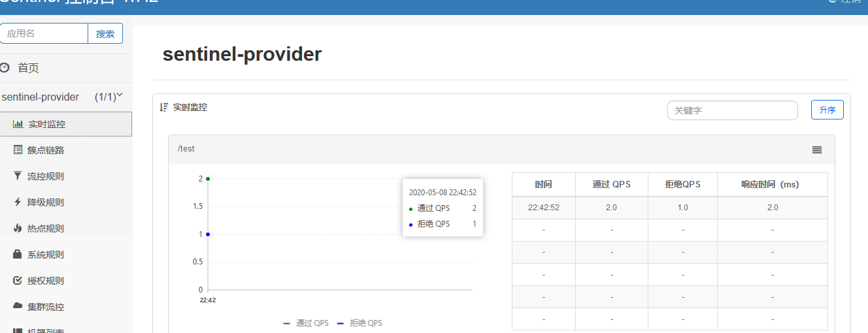
Task: Click the 搜索 search button
Action: 105,34
